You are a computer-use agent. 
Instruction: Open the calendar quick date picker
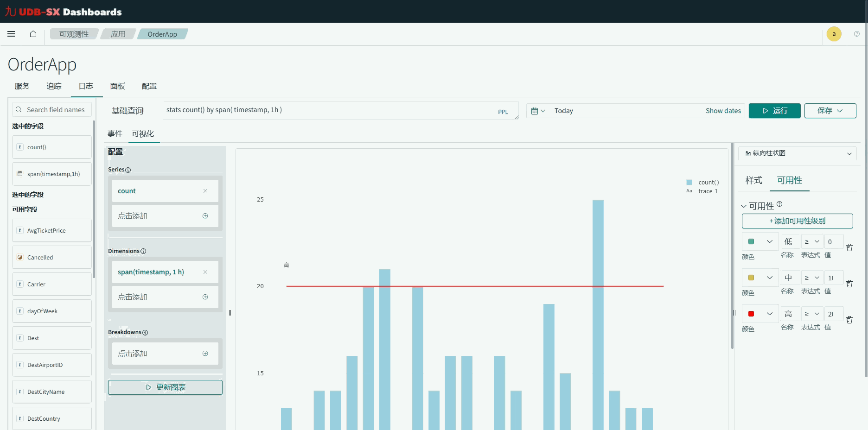(x=538, y=111)
